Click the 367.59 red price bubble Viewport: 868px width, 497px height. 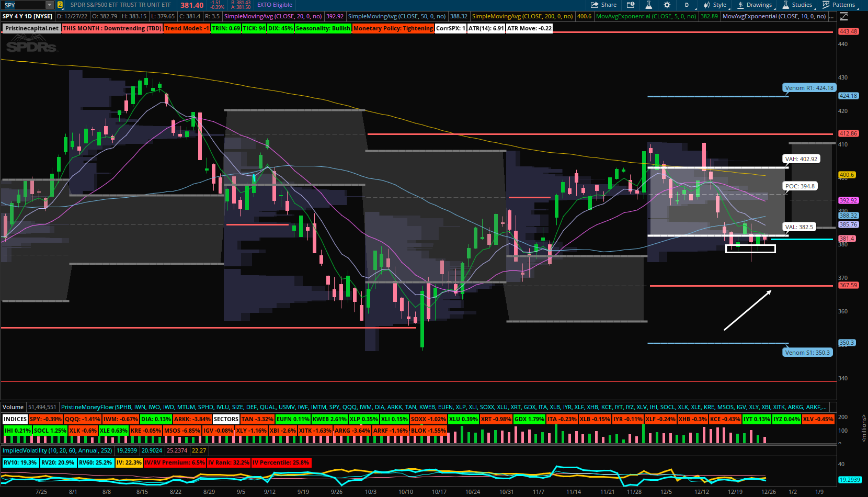click(848, 285)
